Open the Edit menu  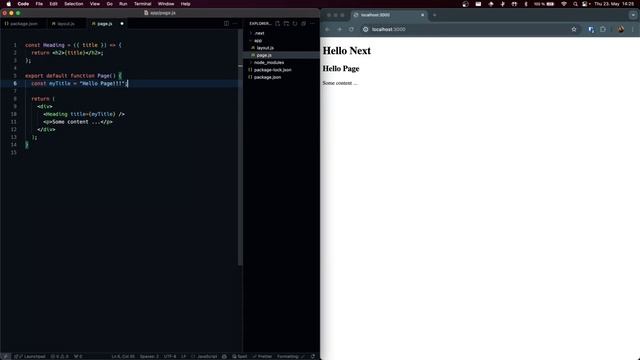point(53,4)
